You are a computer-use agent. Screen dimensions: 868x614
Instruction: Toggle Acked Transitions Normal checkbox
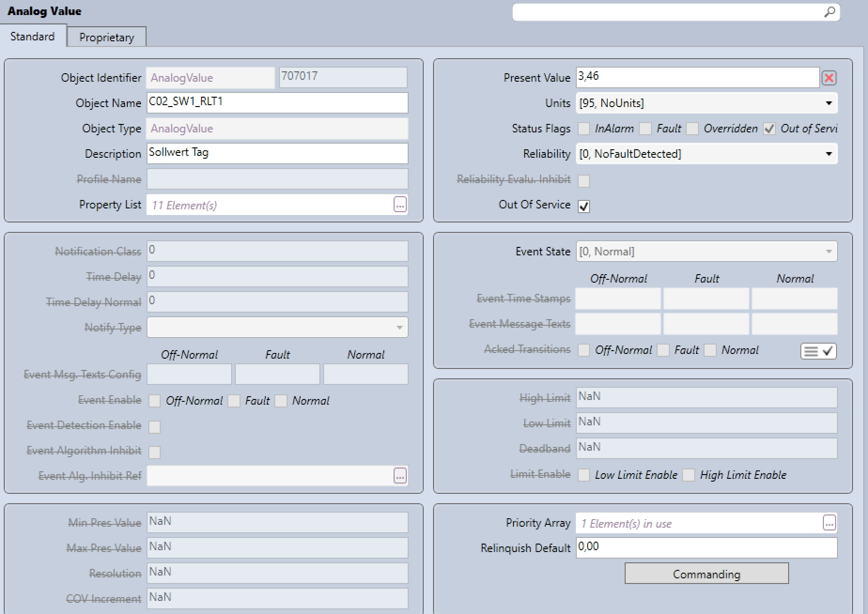tap(710, 350)
